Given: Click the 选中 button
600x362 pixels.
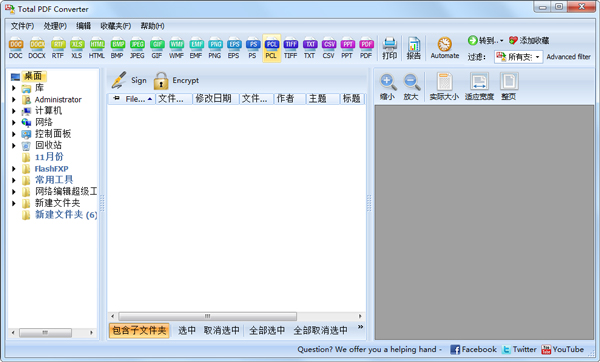Looking at the screenshot, I should pos(187,330).
